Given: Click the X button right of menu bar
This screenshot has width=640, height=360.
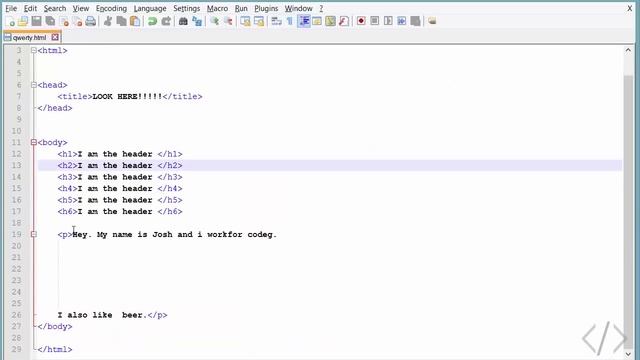Looking at the screenshot, I should click(x=630, y=8).
